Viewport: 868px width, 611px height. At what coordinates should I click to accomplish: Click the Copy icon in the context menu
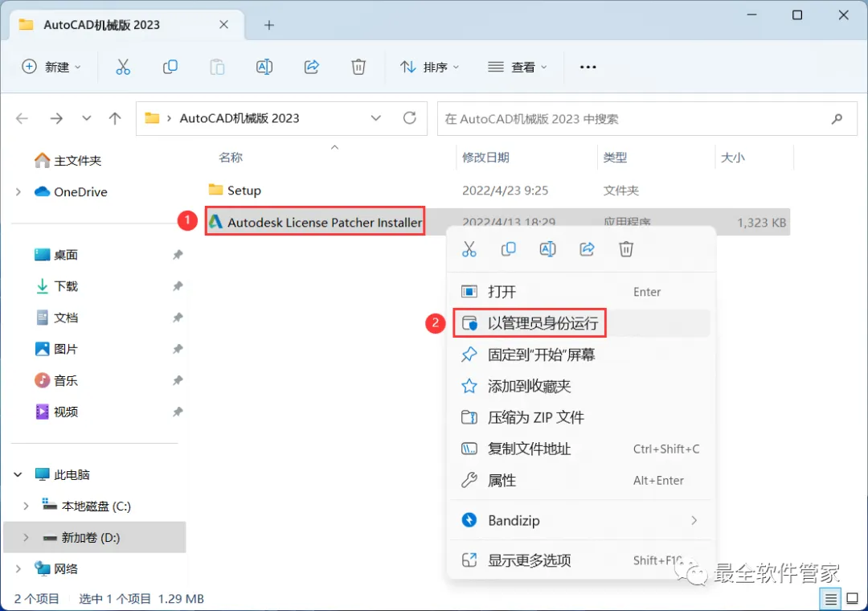508,249
